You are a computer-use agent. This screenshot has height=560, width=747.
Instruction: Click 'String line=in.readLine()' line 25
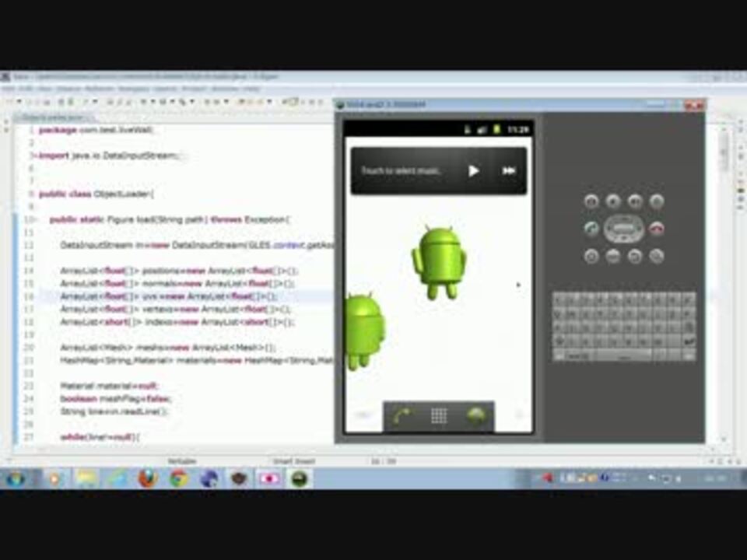114,412
